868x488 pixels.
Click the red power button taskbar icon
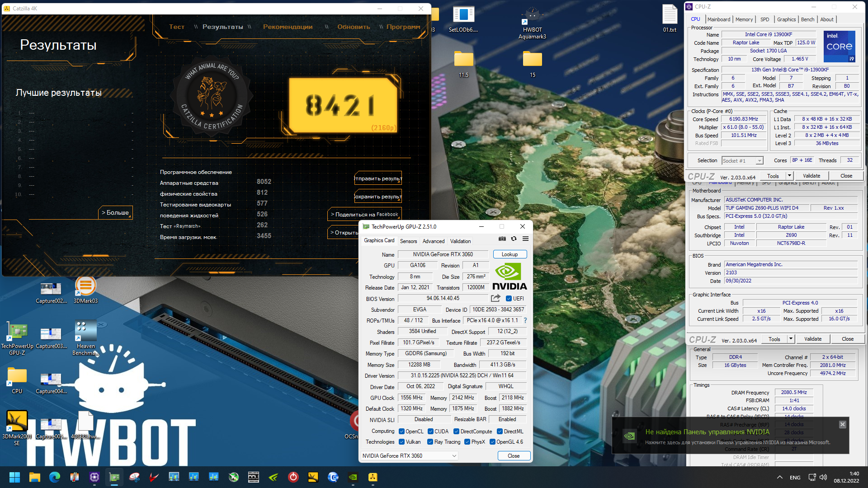pos(293,477)
